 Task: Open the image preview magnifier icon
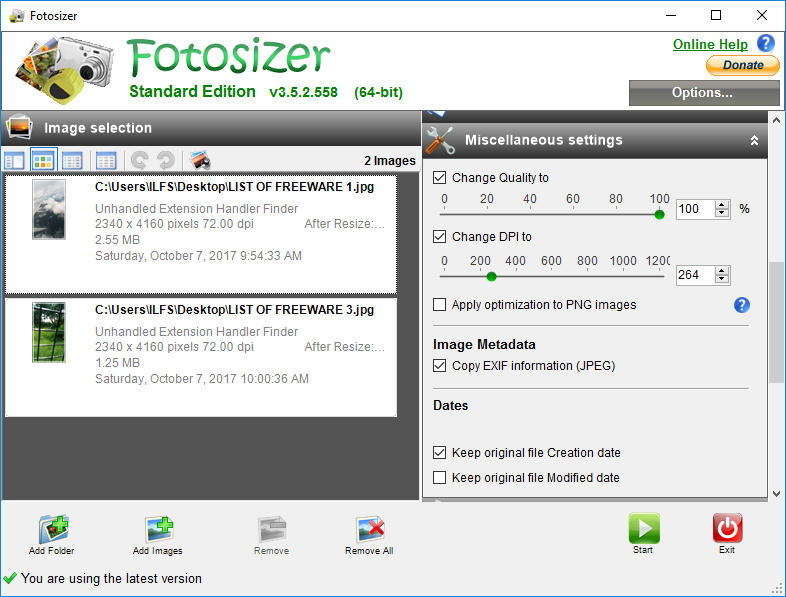coord(200,160)
